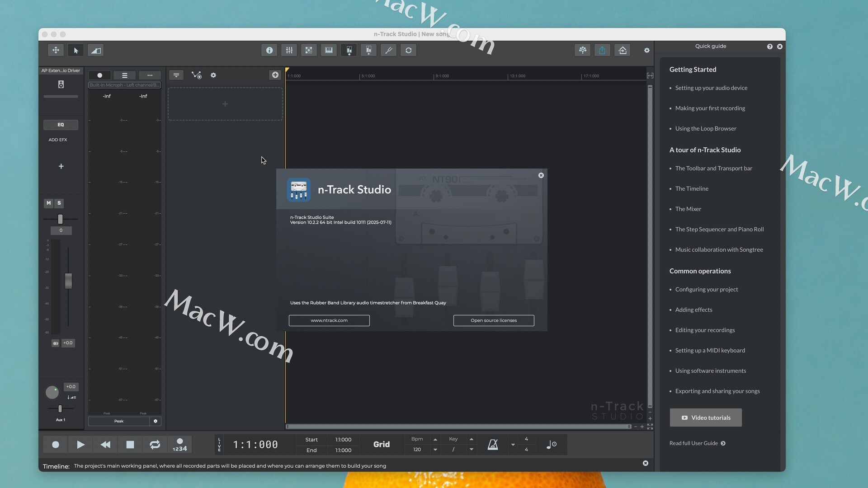Image resolution: width=868 pixels, height=488 pixels.
Task: Toggle the 1234 count-in button
Action: click(x=180, y=445)
